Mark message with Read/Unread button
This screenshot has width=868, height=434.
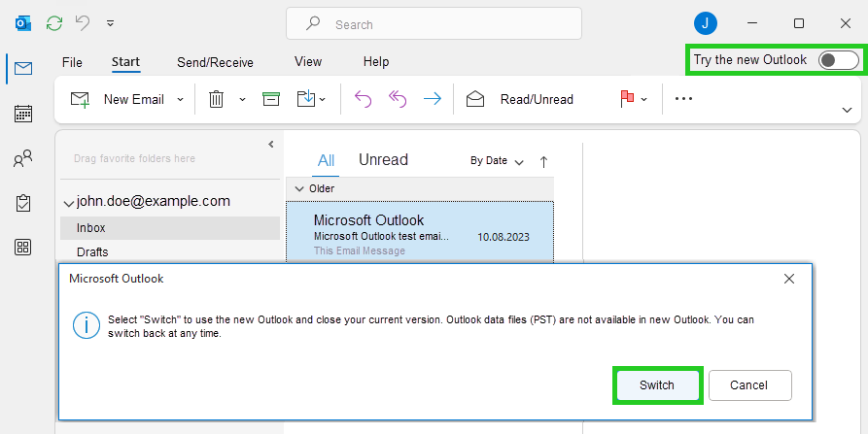(x=521, y=99)
